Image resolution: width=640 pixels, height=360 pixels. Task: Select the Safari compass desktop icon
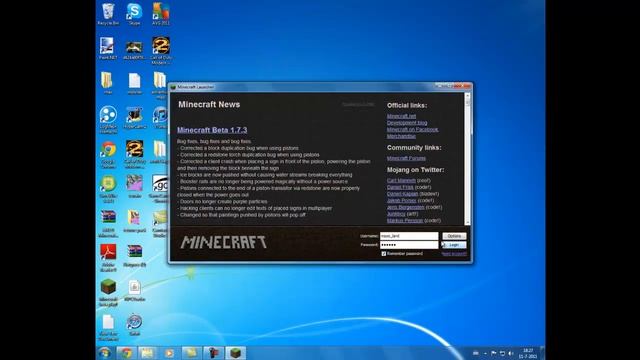pyautogui.click(x=134, y=325)
